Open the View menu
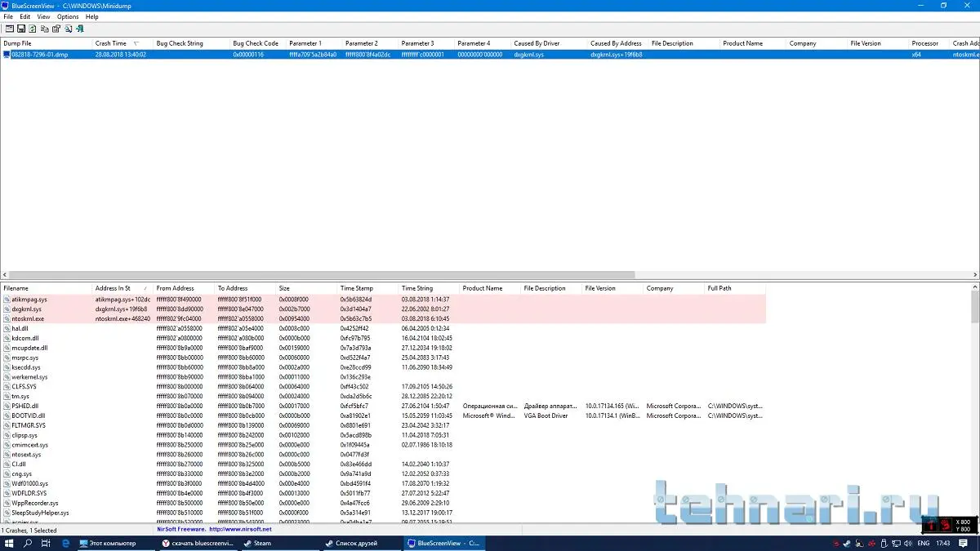 point(43,16)
